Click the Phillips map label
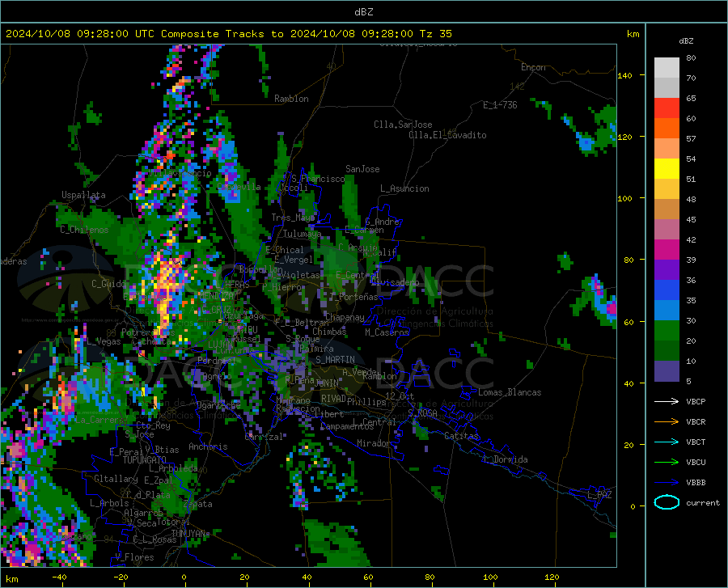Image resolution: width=728 pixels, height=588 pixels. [x=366, y=401]
